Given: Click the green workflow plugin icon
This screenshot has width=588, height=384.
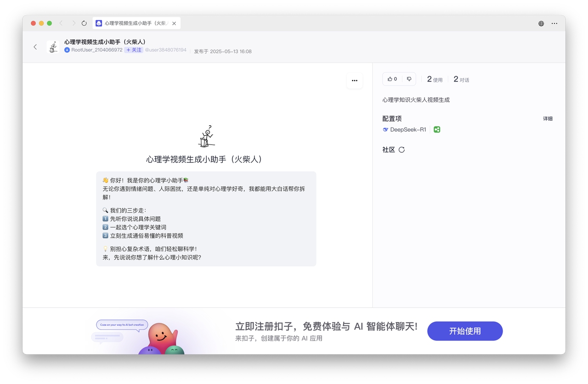Looking at the screenshot, I should click(437, 129).
